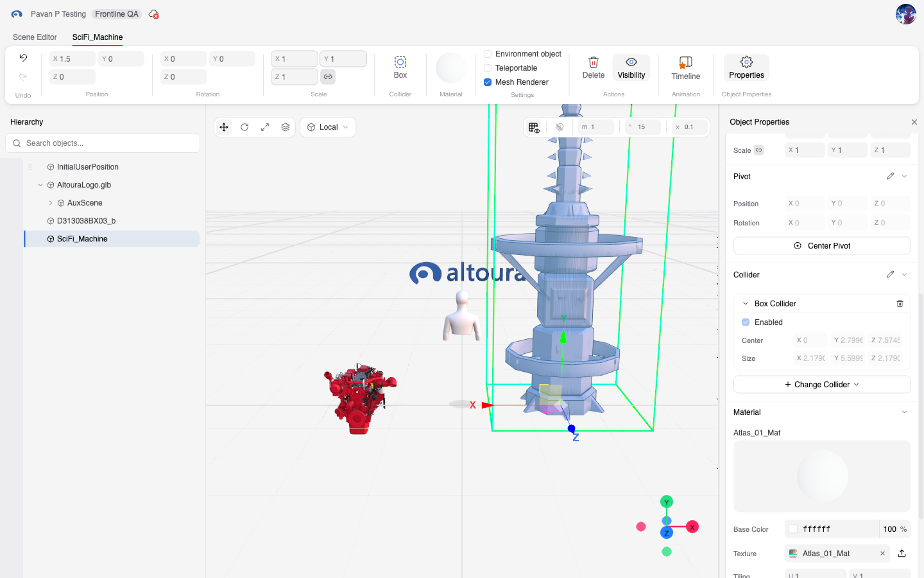Viewport: 924px width, 578px height.
Task: Toggle the Environment object checkbox
Action: 488,54
